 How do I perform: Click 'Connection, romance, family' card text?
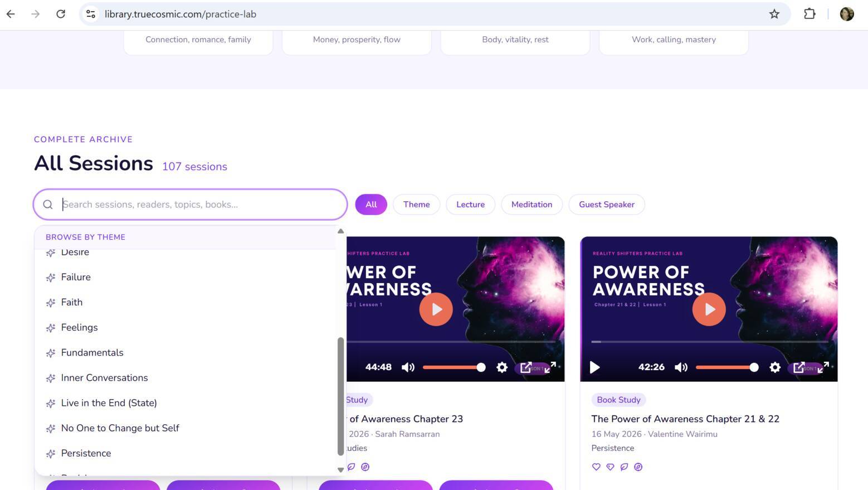coord(198,40)
